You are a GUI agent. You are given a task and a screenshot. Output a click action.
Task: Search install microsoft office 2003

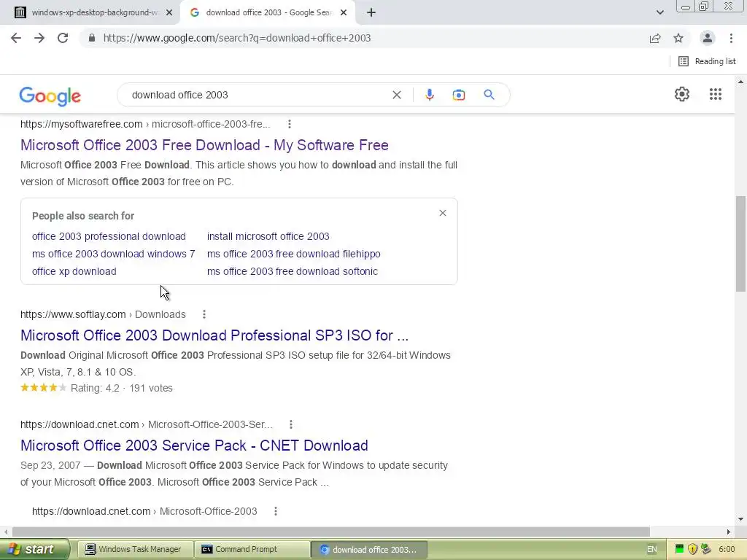click(268, 236)
